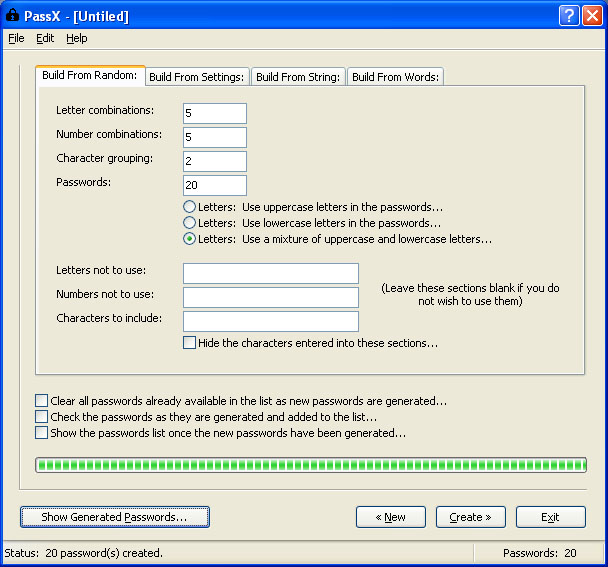Click the PassX padlock icon in title bar
This screenshot has width=608, height=567.
[12, 16]
